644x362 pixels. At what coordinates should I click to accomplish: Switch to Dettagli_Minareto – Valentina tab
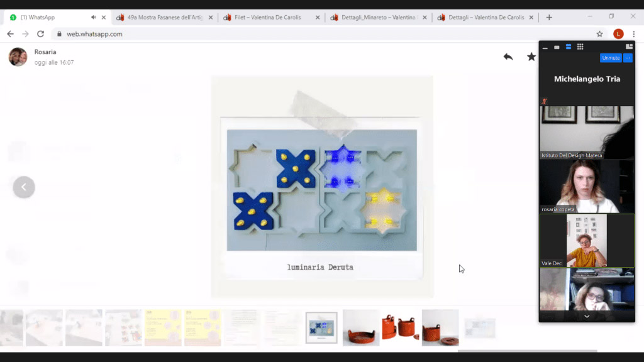click(x=378, y=17)
